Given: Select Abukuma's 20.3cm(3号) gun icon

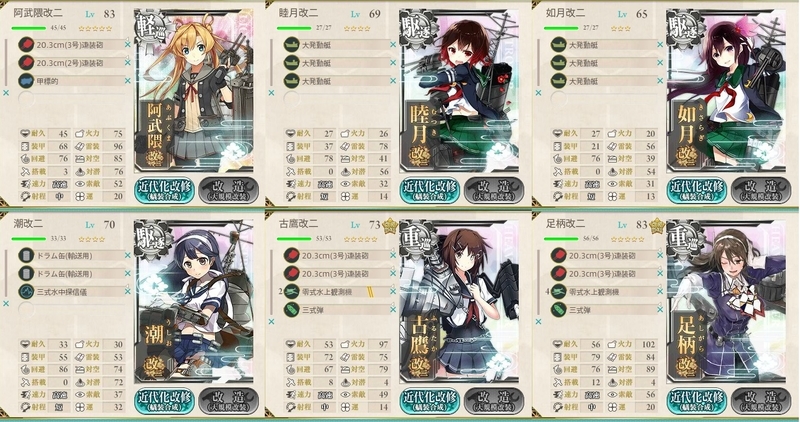Looking at the screenshot, I should pos(26,44).
